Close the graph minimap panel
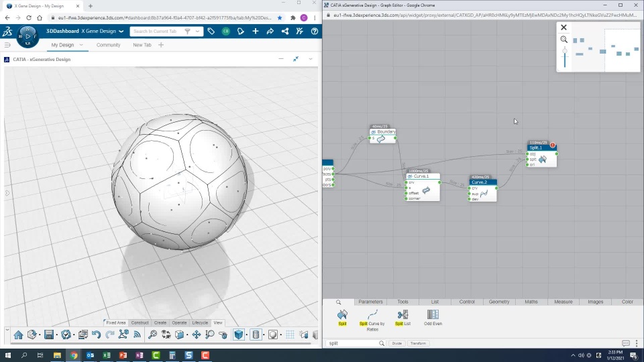This screenshot has width=644, height=362. tap(563, 27)
